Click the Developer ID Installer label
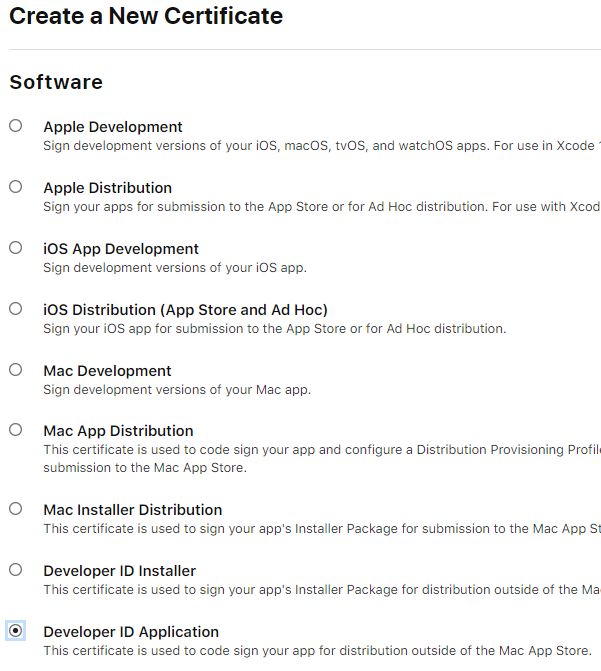Screen dimensions: 601x671 pos(119,571)
